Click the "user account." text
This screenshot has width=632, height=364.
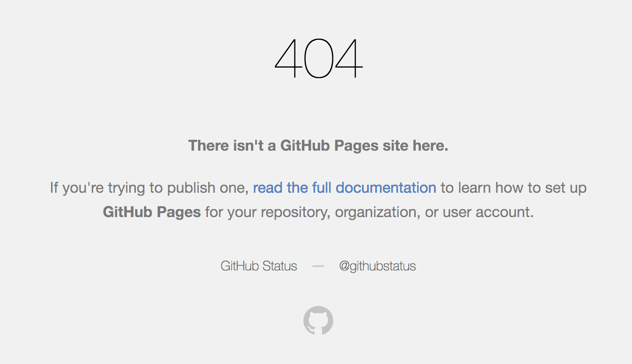tap(488, 212)
